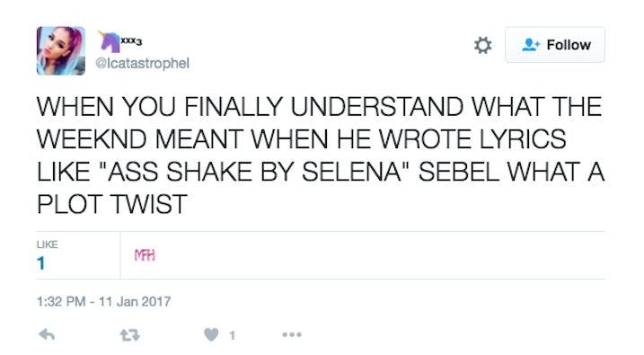The width and height of the screenshot is (644, 355).
Task: Click the person-plus icon in the Follow button
Action: click(x=531, y=44)
